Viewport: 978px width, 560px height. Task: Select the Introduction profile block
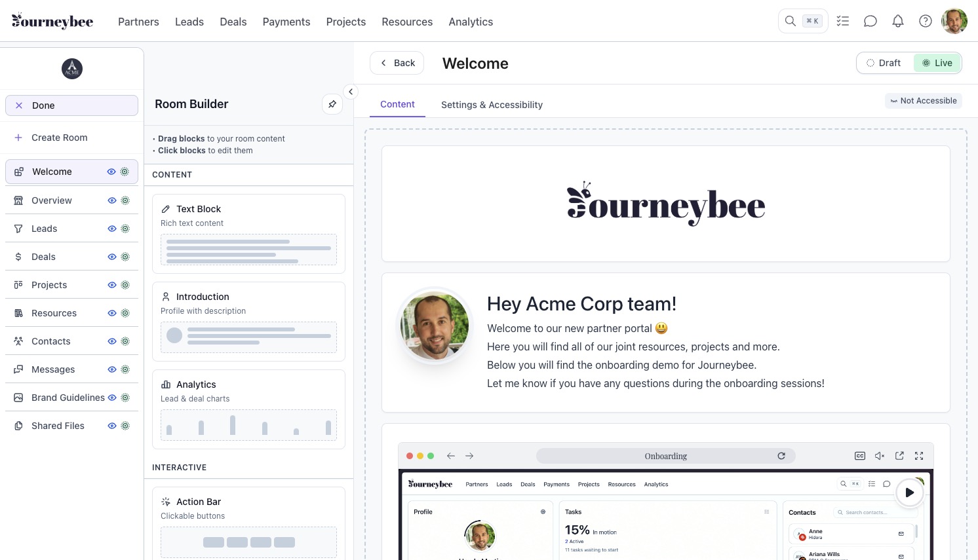(248, 321)
